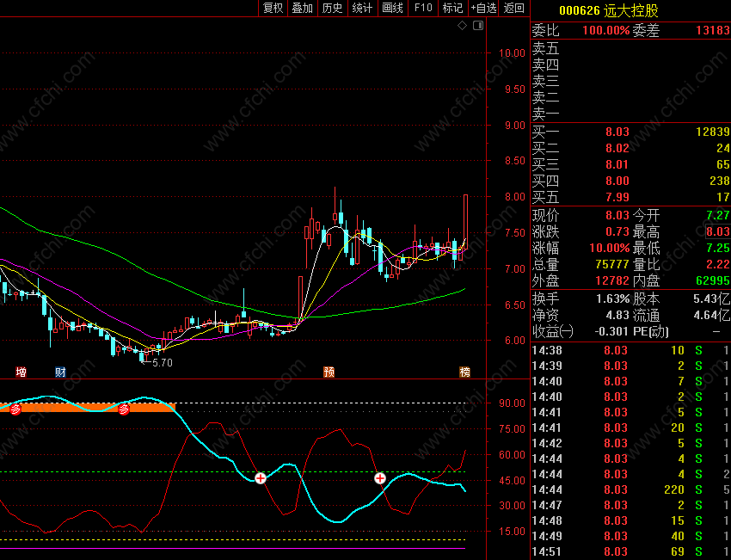Click the 买一 price 8.03

click(x=617, y=132)
